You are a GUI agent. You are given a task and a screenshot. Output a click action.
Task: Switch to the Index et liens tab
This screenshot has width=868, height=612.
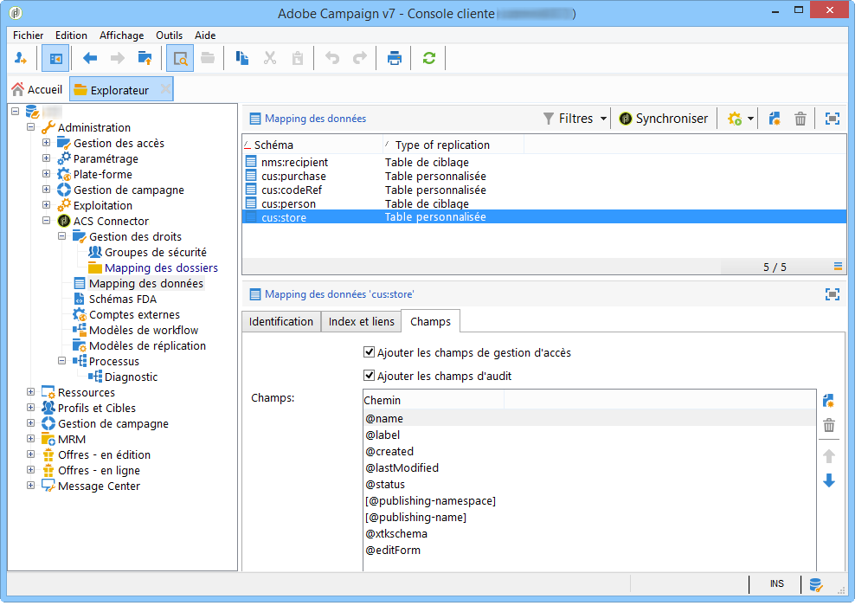pyautogui.click(x=362, y=322)
